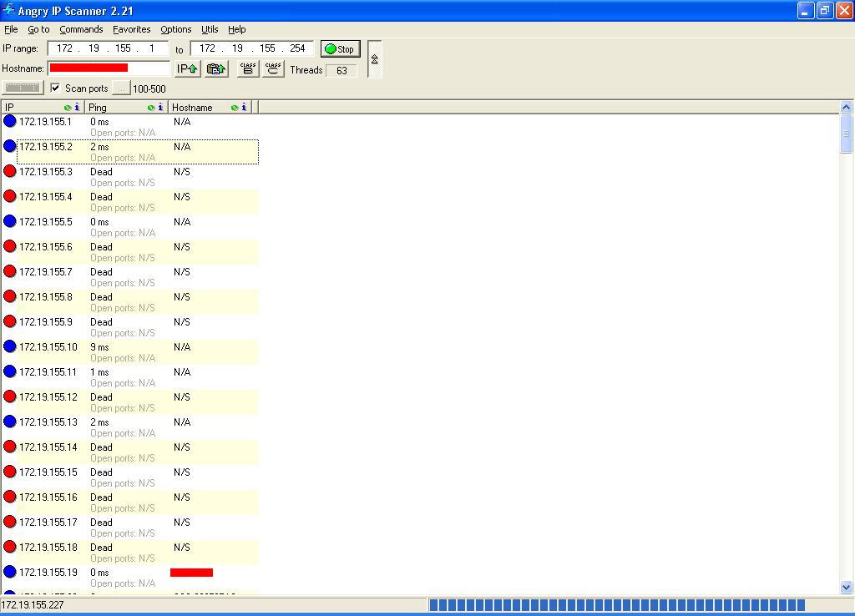Click the Dead status of 172.19.155.12
855x616 pixels.
pos(101,397)
